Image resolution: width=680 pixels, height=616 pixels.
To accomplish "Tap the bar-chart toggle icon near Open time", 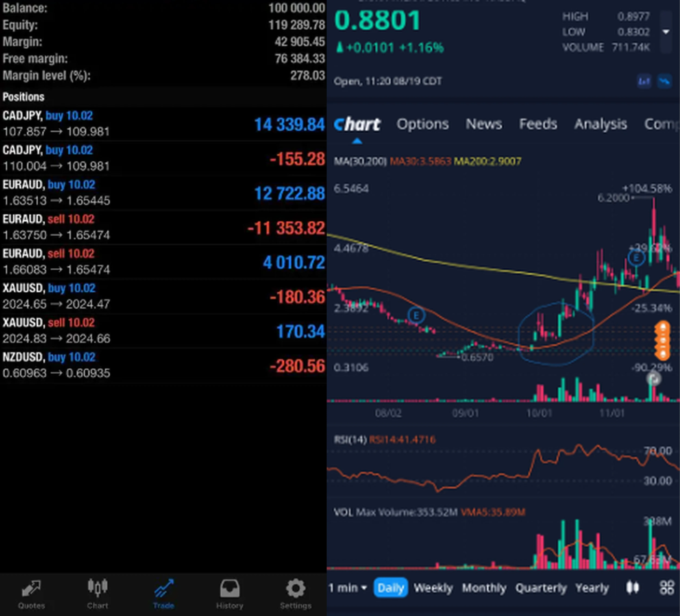I will pyautogui.click(x=644, y=81).
